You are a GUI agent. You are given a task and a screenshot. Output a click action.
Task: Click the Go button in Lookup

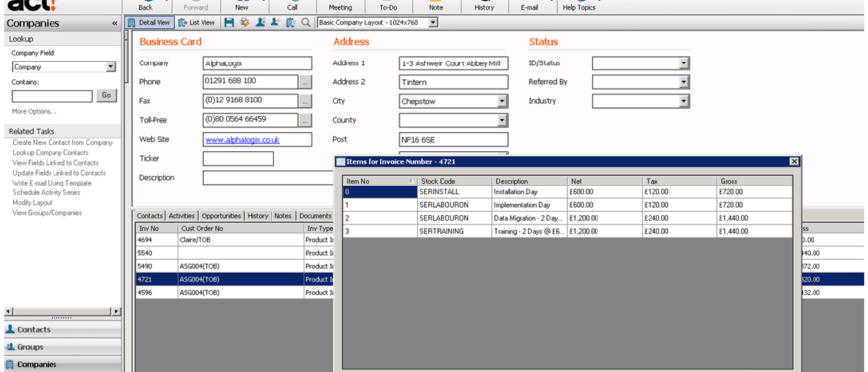click(x=106, y=95)
